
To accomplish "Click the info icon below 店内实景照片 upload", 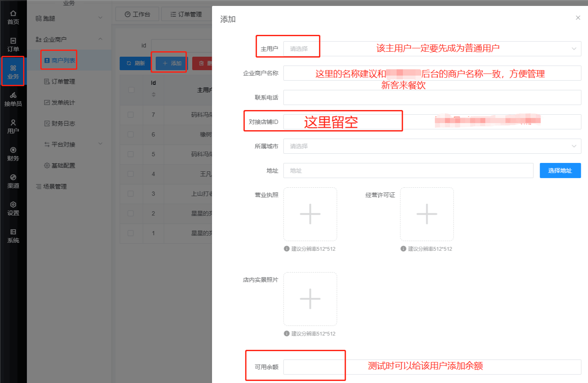I will click(x=287, y=333).
